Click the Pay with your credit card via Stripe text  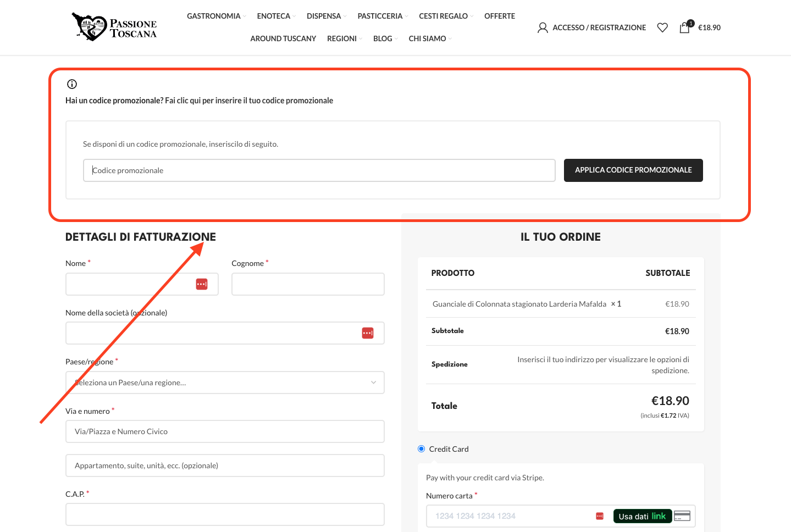485,478
